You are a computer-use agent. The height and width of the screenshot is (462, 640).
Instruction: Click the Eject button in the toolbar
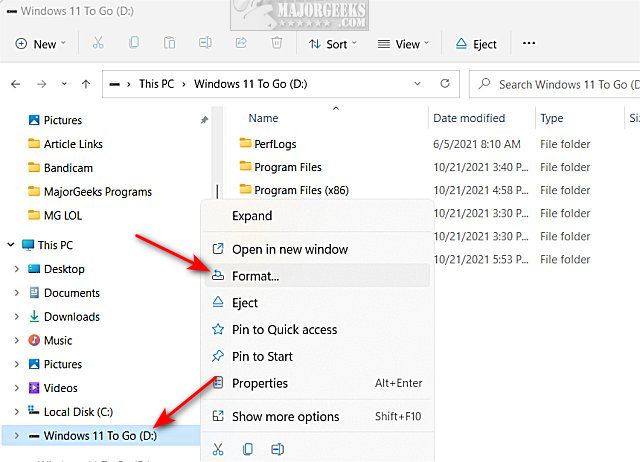pos(476,44)
